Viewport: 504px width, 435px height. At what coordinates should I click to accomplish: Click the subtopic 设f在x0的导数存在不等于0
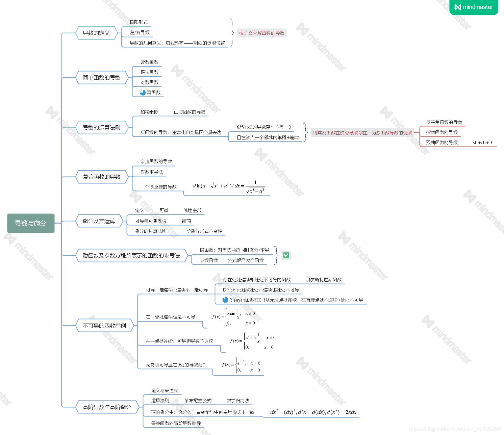pos(264,127)
